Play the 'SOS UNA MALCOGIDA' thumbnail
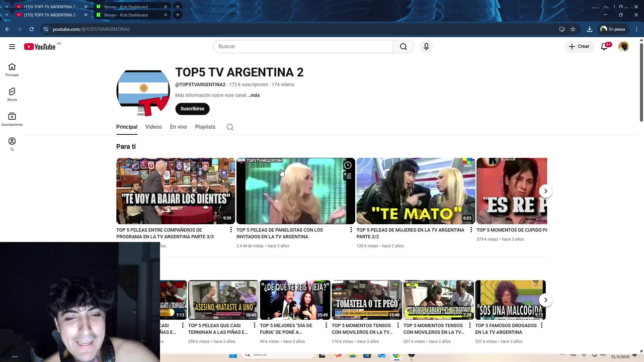644x362 pixels. point(510,300)
